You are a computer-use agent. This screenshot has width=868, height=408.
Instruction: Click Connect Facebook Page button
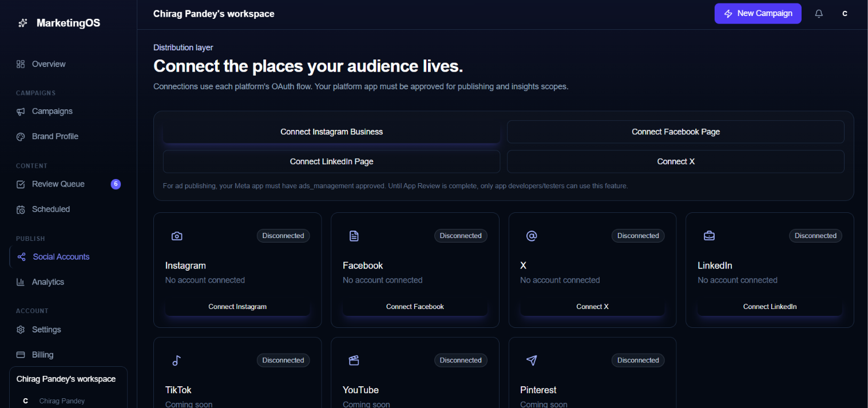point(675,132)
